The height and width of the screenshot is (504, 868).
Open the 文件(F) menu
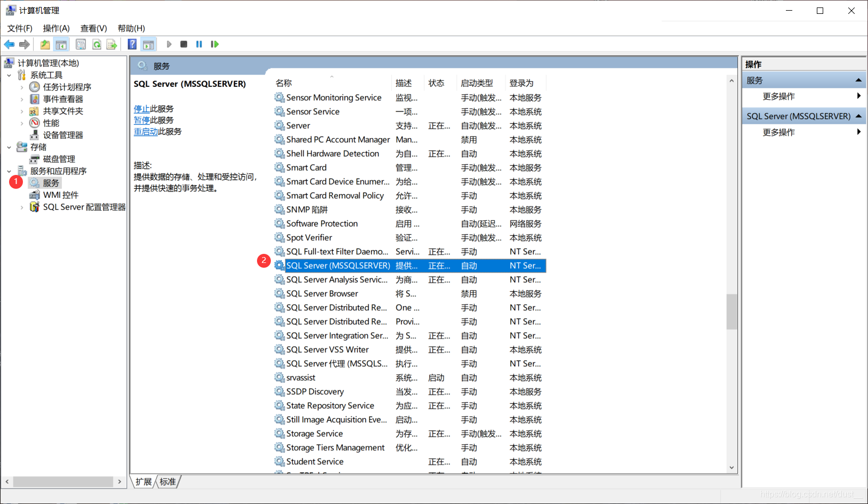click(x=20, y=28)
